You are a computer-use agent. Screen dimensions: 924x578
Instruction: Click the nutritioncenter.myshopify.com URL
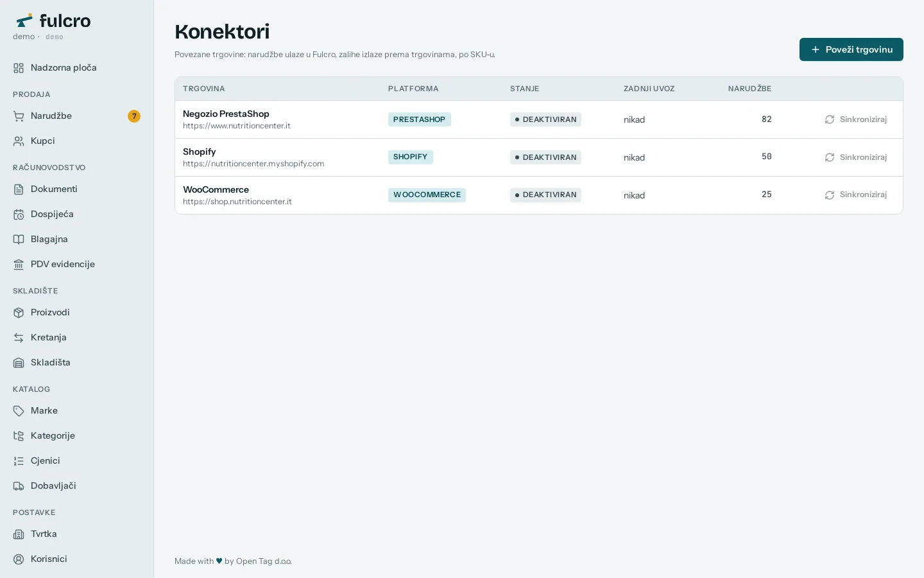pos(253,164)
